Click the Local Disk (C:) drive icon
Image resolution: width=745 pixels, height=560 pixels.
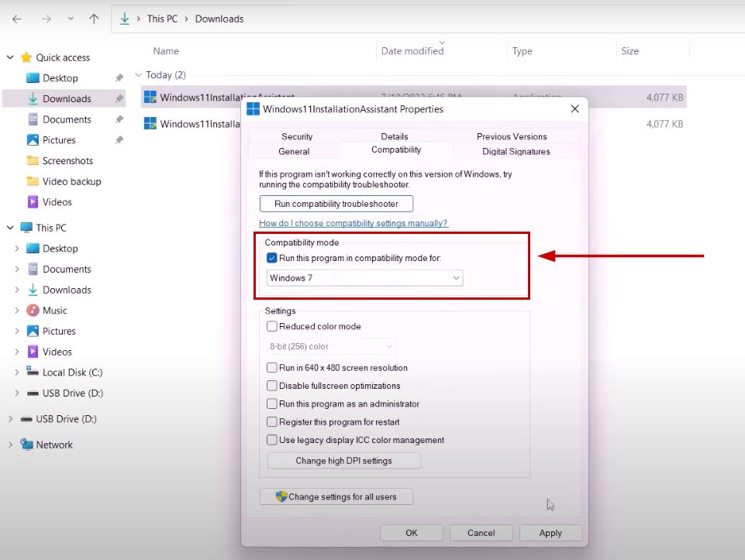pyautogui.click(x=33, y=372)
